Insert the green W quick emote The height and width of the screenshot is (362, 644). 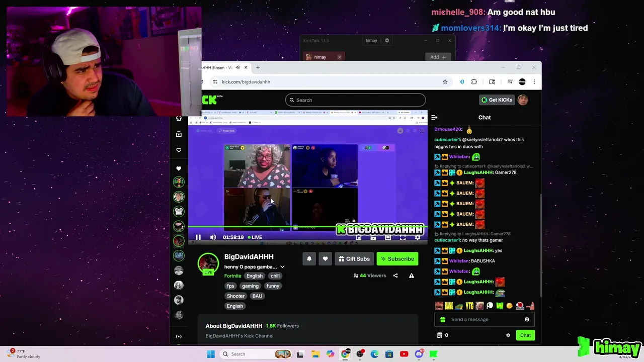(500, 306)
